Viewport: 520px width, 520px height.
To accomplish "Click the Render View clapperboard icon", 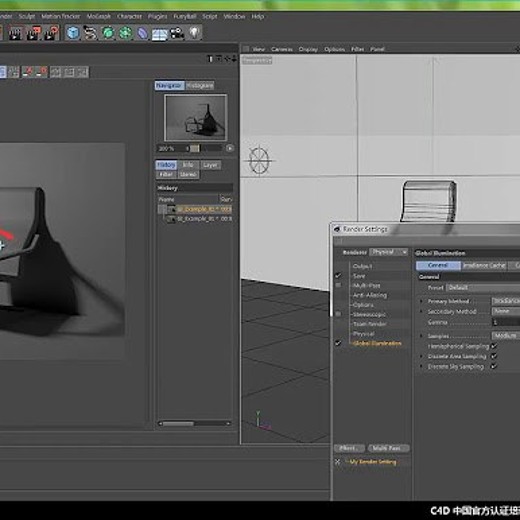I will click(x=15, y=33).
